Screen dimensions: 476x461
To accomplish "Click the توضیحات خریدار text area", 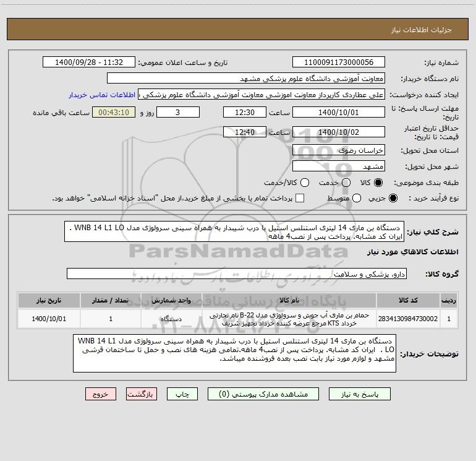I will click(235, 353).
